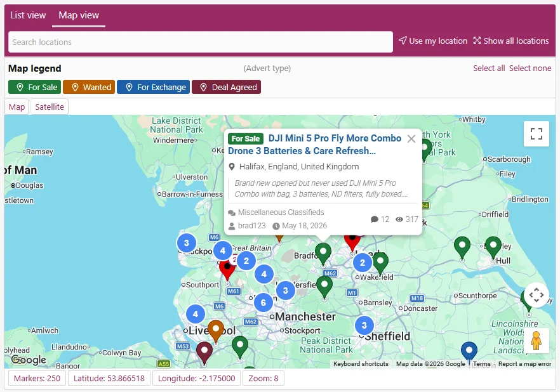Open Keyboard shortcuts
This screenshot has width=560, height=392.
click(x=361, y=364)
